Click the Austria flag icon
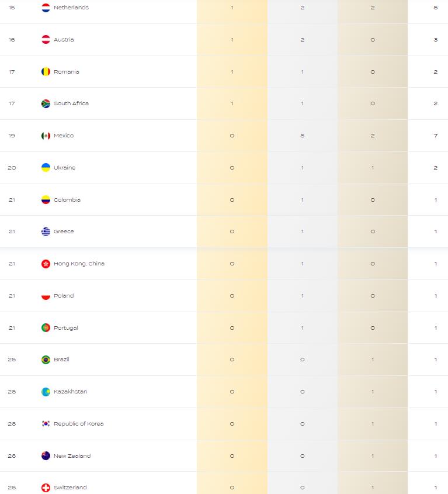448x494 pixels. tap(46, 40)
